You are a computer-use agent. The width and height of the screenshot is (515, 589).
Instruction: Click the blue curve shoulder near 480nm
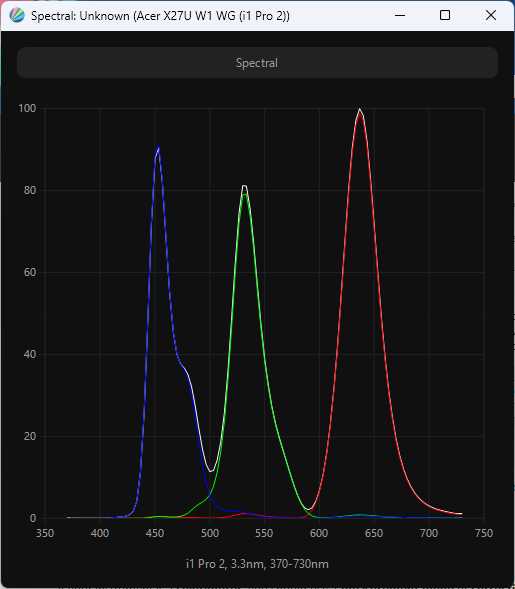(183, 367)
